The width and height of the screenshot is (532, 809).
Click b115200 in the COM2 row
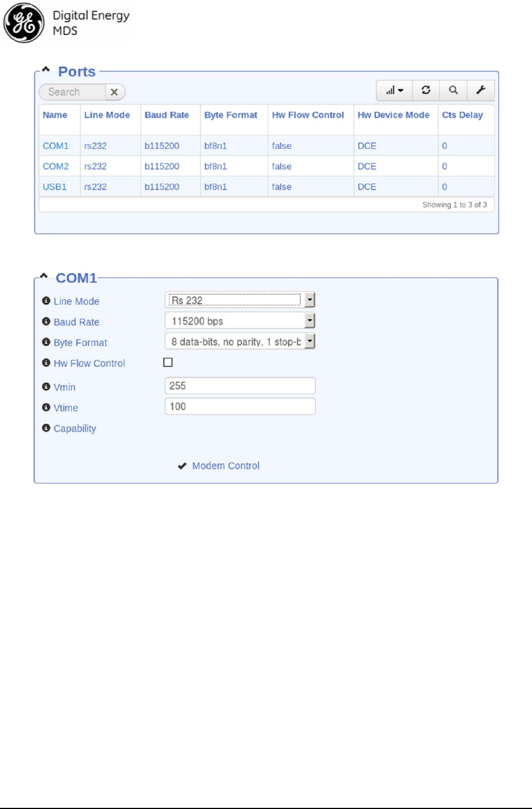162,166
